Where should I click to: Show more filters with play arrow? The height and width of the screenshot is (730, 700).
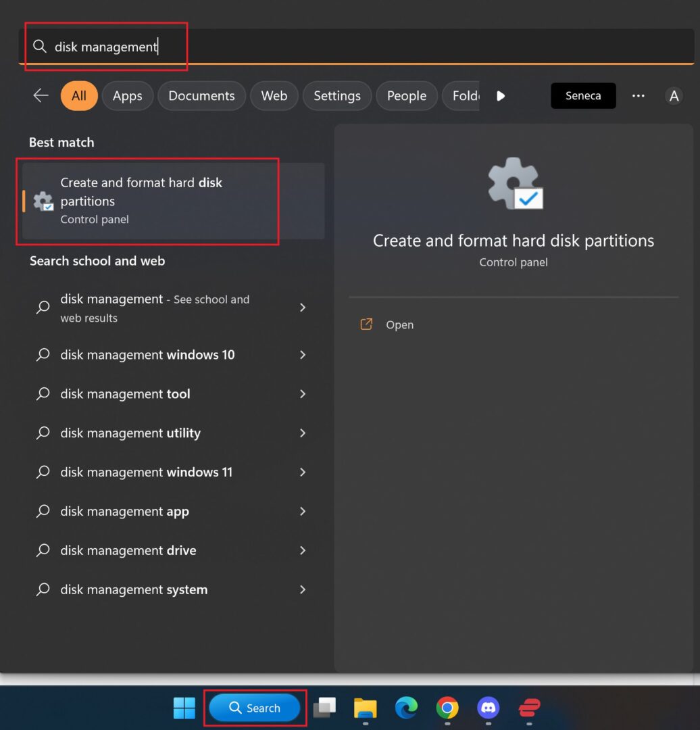point(500,96)
